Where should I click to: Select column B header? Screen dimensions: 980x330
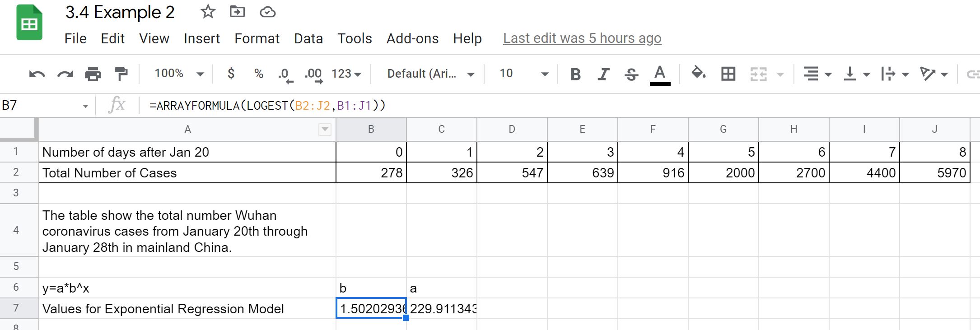point(371,130)
